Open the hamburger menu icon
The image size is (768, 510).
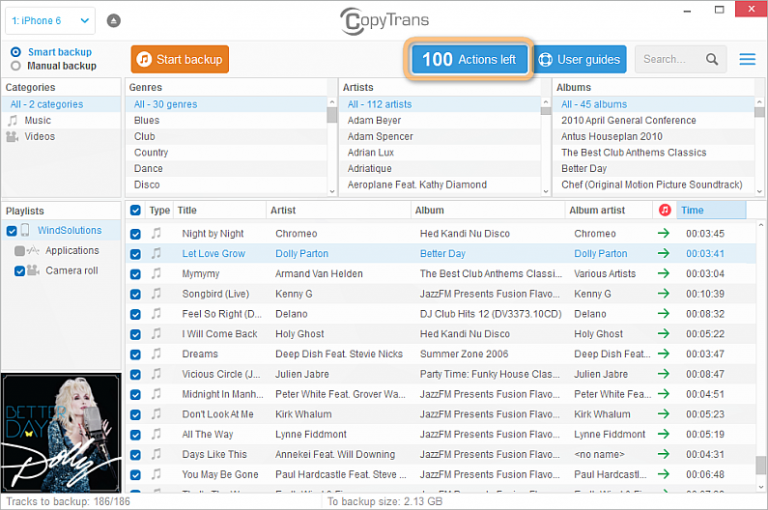(747, 59)
